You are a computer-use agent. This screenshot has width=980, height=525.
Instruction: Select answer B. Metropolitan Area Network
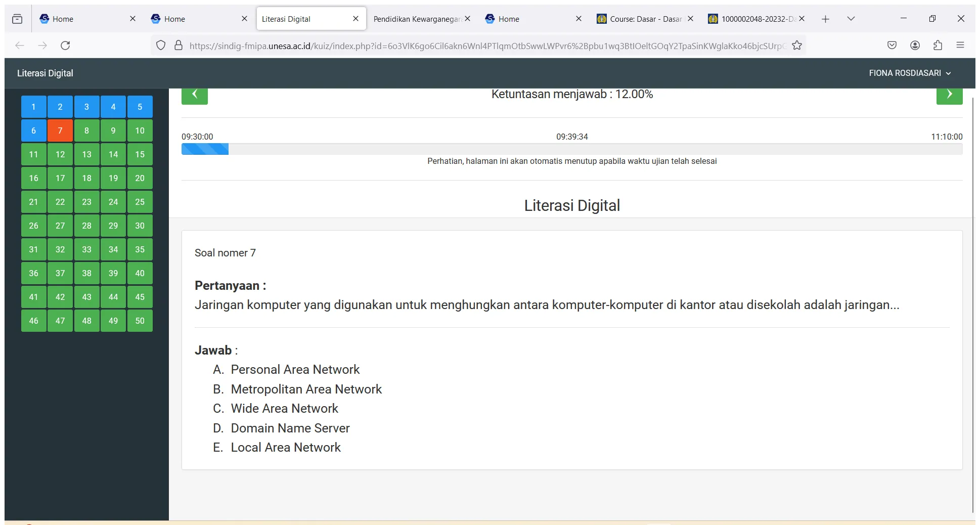[x=306, y=389]
